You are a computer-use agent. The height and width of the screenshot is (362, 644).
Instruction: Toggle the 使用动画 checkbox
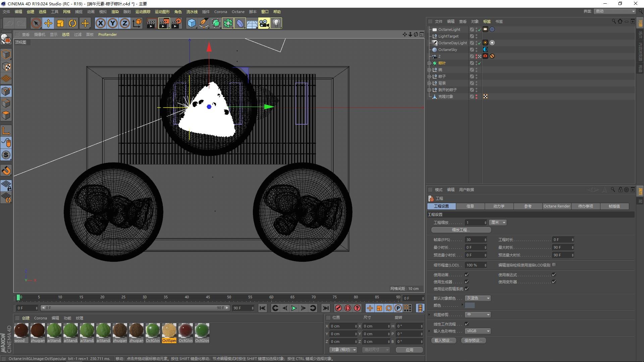click(467, 275)
